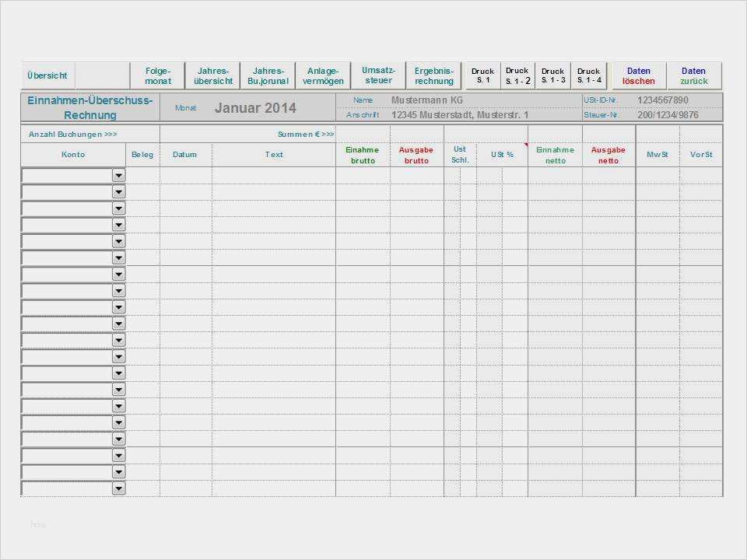Click Druck S. 1 - 4 button

[x=589, y=76]
